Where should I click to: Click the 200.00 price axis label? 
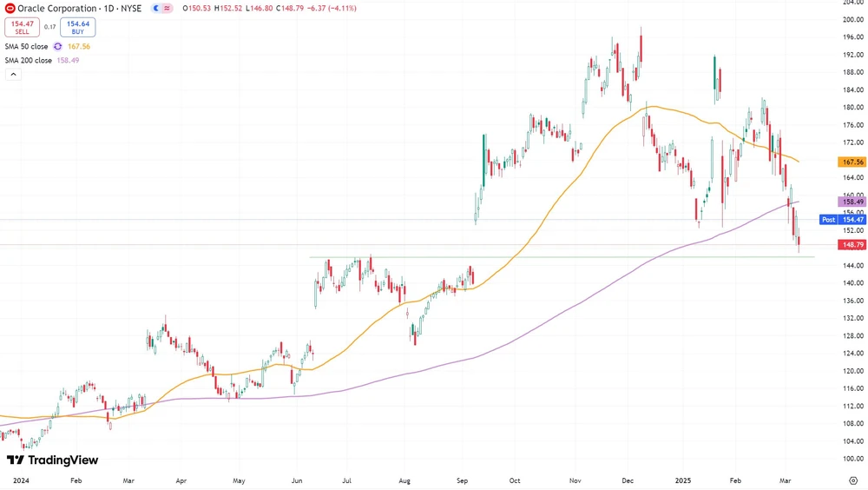coord(853,19)
